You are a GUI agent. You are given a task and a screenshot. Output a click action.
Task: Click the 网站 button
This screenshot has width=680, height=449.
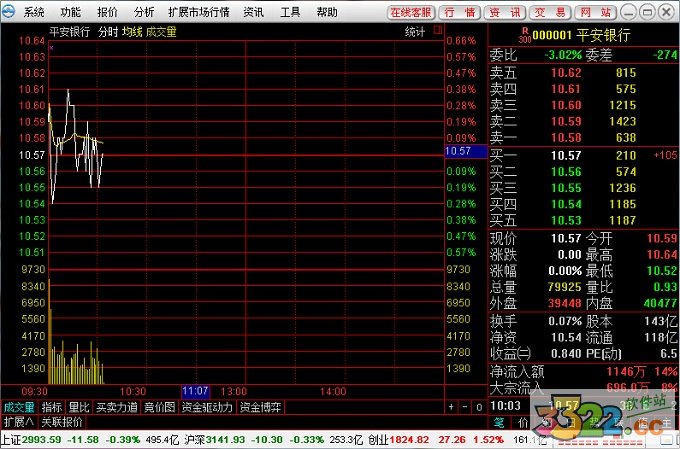tap(595, 13)
